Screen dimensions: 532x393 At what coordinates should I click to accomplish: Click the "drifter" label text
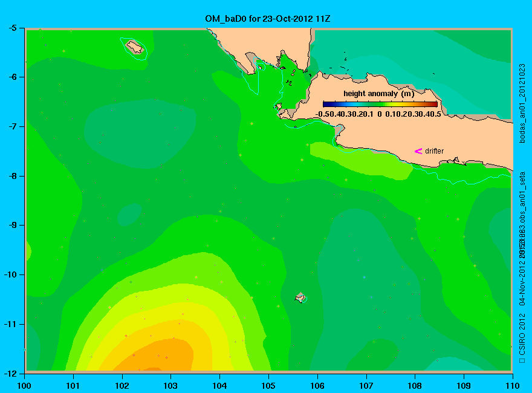434,151
